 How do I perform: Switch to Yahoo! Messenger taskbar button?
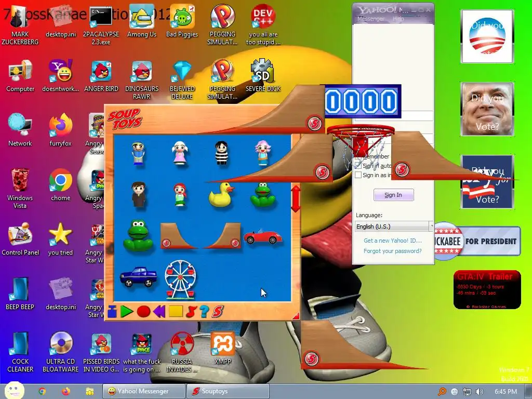[144, 391]
